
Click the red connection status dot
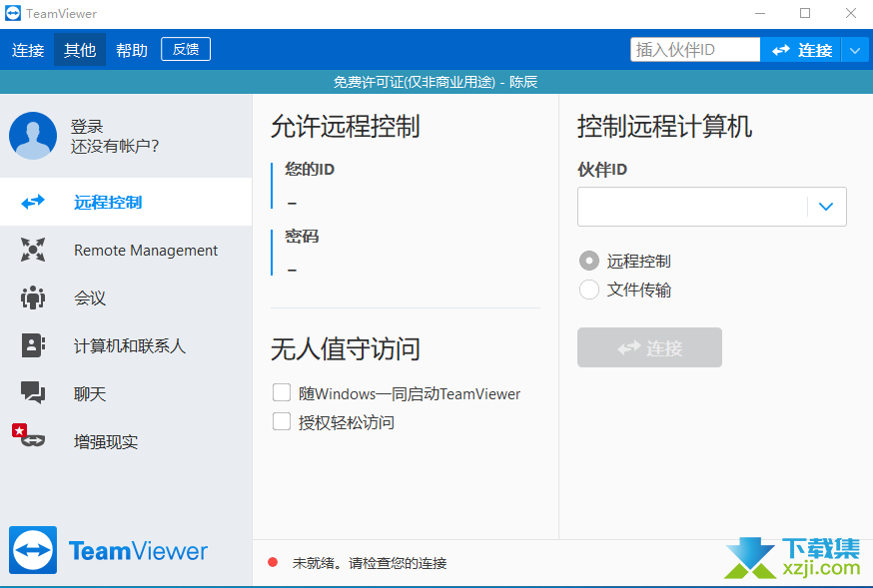[273, 562]
